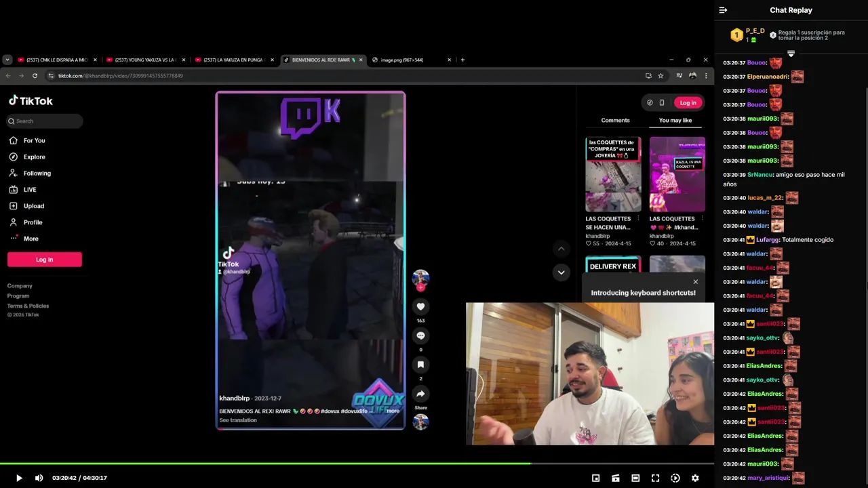This screenshot has width=868, height=488.
Task: Switch to the Comments tab
Action: (x=615, y=120)
